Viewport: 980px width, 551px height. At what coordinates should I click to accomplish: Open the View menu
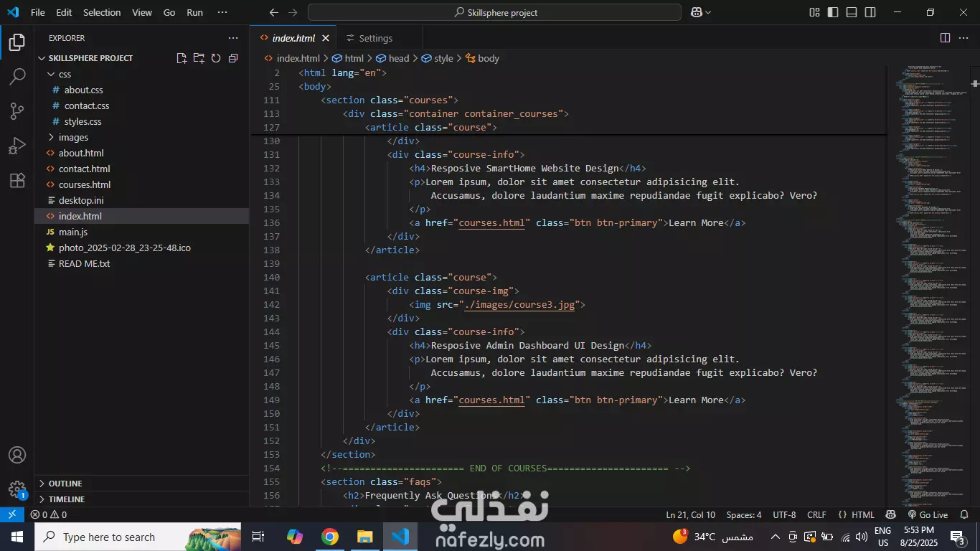coord(142,12)
